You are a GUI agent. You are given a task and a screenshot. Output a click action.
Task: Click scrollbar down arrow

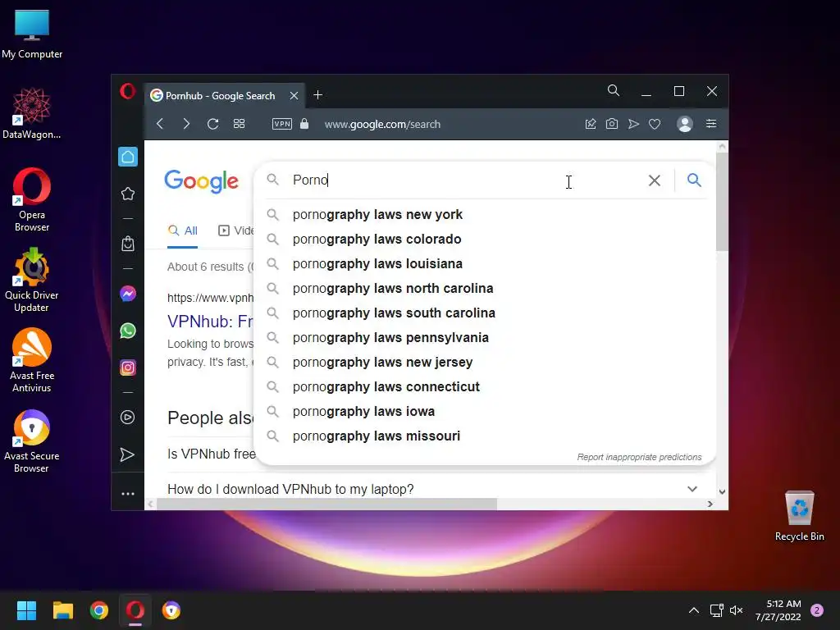pyautogui.click(x=722, y=491)
